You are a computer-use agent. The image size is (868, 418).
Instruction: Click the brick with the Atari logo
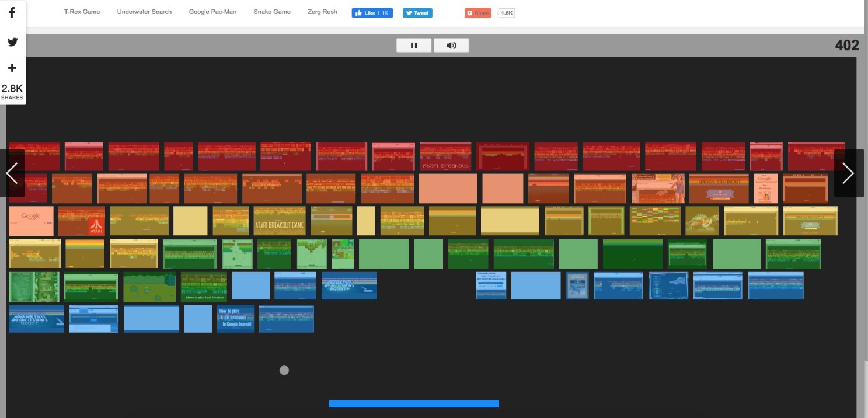[82, 221]
